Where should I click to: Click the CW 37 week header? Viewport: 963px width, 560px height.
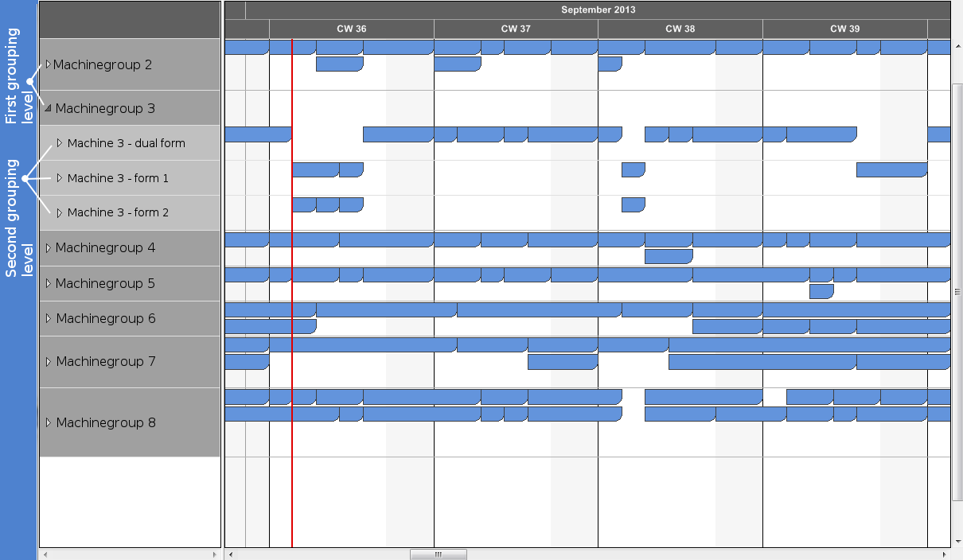pyautogui.click(x=516, y=29)
